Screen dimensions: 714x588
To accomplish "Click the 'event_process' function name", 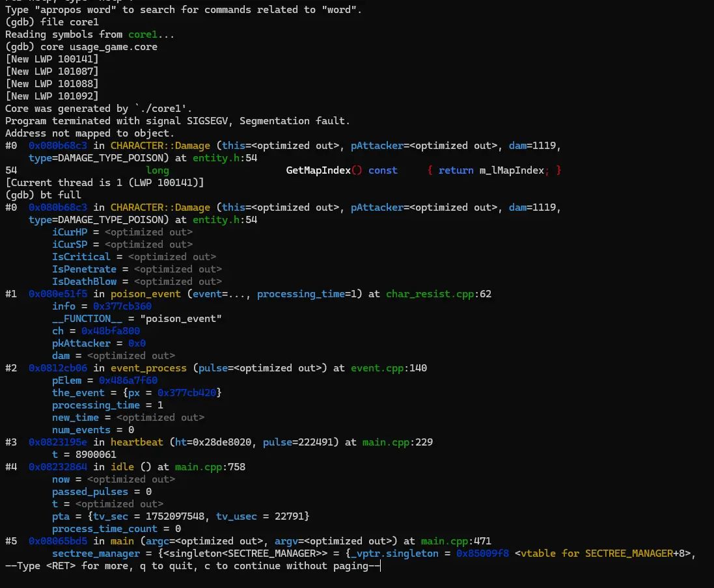I will tap(148, 367).
